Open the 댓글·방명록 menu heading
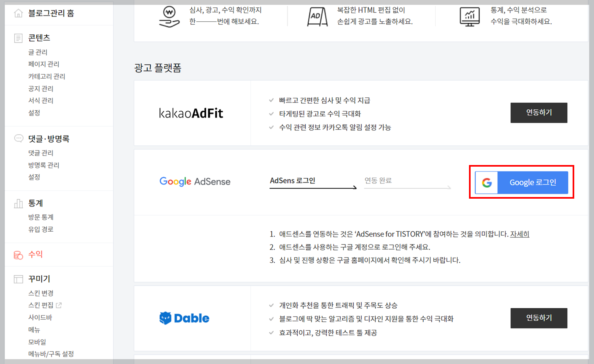The image size is (594, 364). [49, 139]
